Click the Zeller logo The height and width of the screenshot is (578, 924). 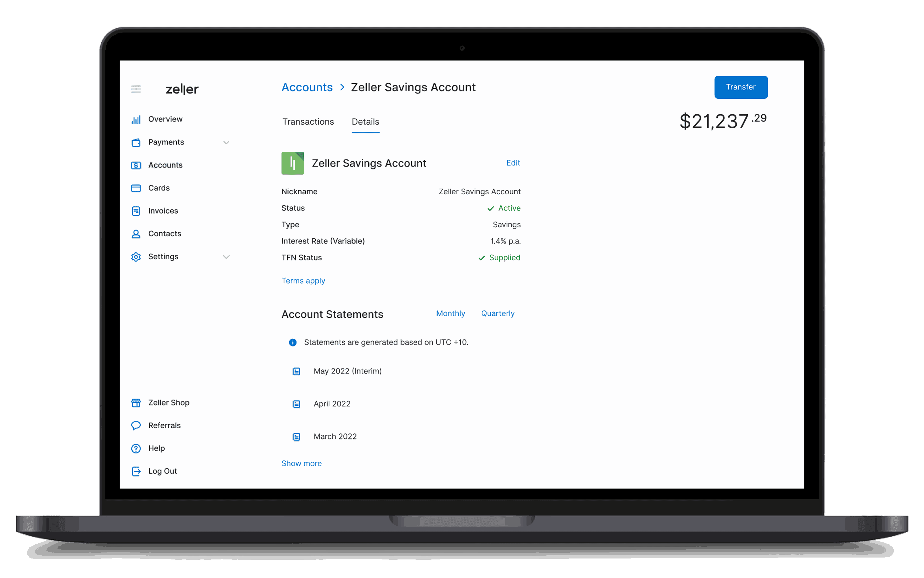[182, 89]
